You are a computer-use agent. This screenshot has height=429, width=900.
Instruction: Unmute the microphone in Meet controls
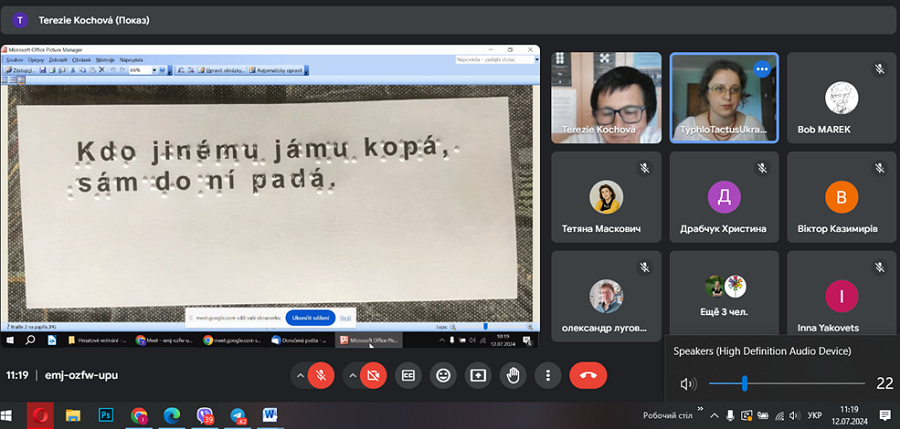321,375
